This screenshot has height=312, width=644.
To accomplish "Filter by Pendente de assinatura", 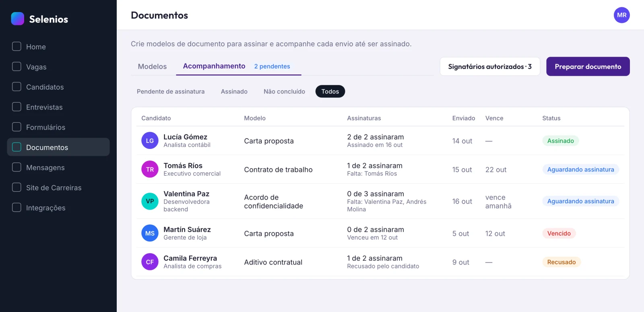I will [171, 91].
